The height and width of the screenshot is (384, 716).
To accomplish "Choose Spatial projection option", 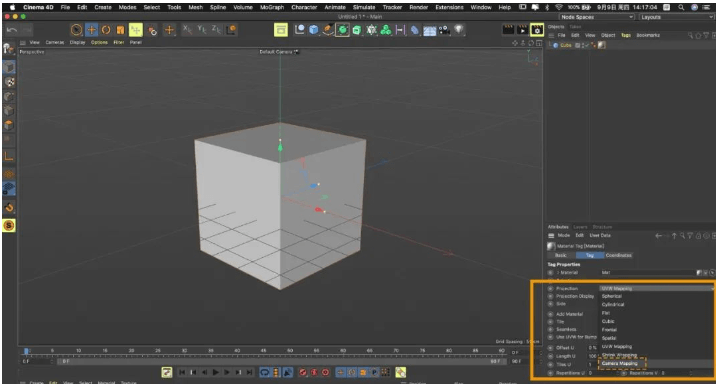I will (x=609, y=338).
